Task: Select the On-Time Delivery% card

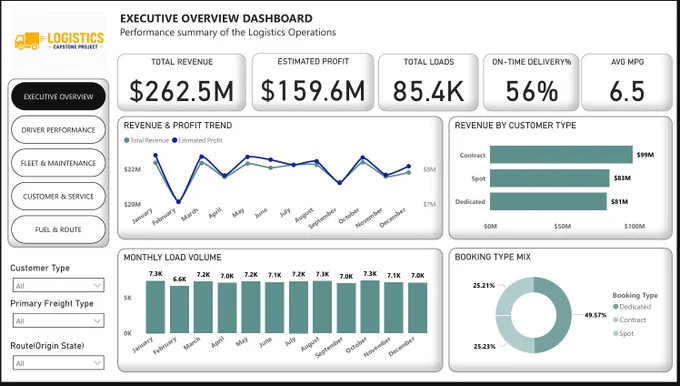Action: (531, 82)
